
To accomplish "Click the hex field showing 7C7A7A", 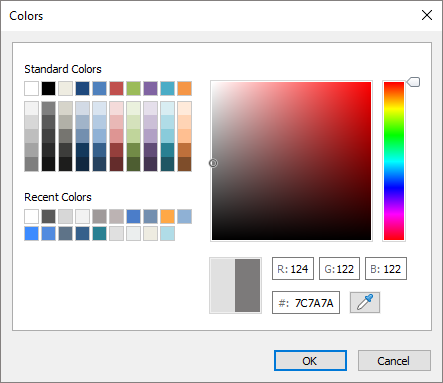I will click(x=306, y=302).
